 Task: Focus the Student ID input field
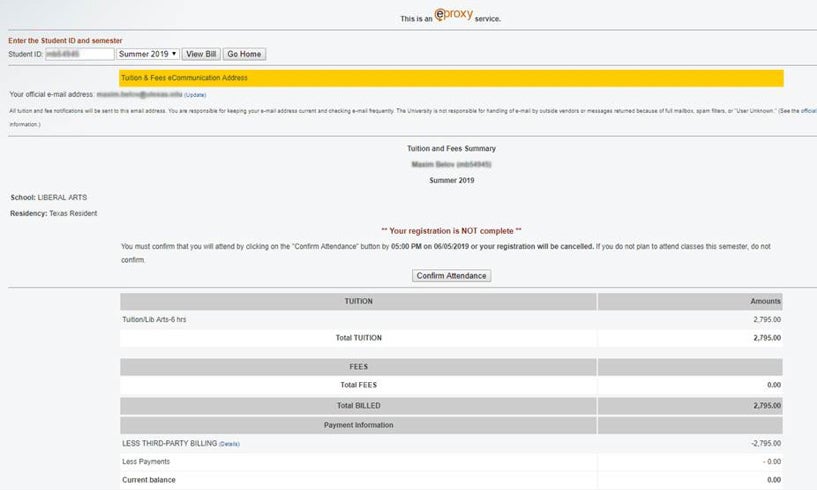80,54
